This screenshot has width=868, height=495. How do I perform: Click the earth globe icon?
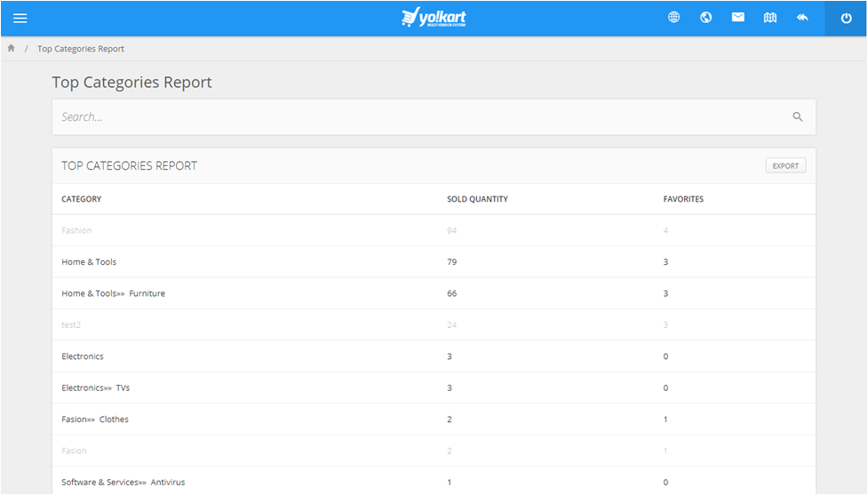706,18
